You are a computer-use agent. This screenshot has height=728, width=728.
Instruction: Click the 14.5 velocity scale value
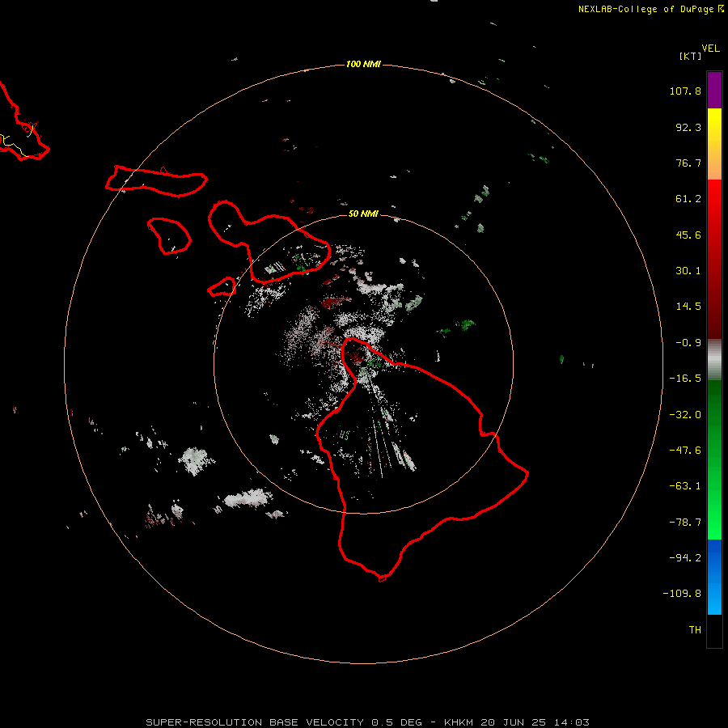click(x=688, y=307)
